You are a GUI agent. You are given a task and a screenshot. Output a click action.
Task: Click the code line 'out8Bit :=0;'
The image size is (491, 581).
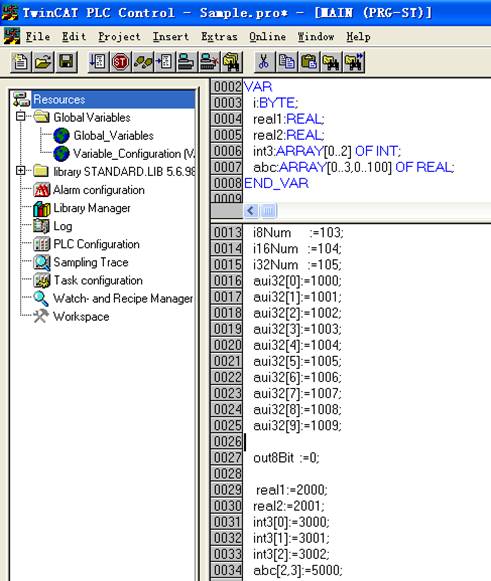286,458
